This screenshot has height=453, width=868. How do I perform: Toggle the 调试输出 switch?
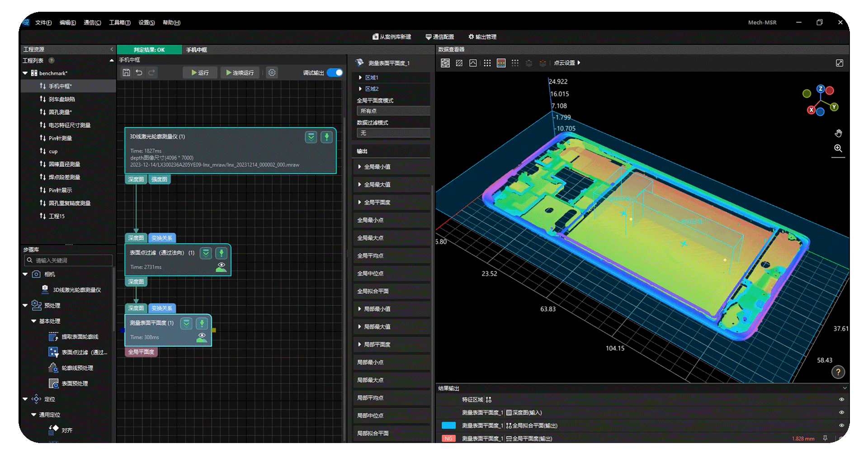click(x=335, y=72)
